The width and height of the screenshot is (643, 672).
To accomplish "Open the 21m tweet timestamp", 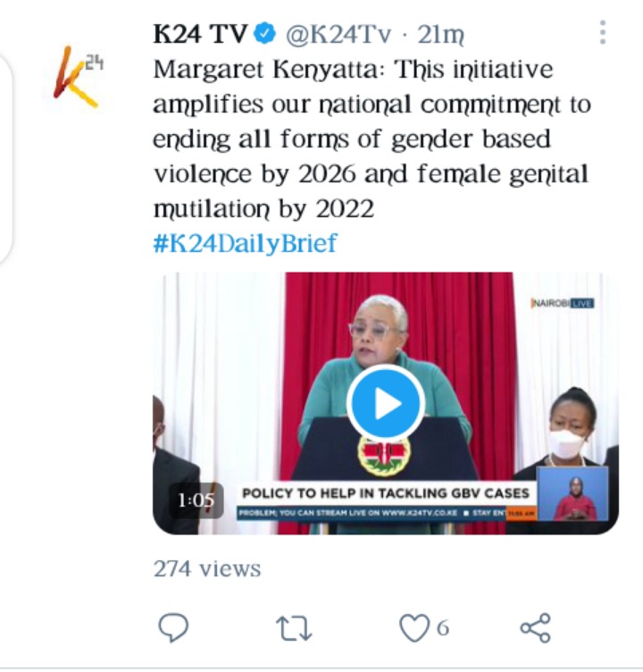I will coord(441,34).
